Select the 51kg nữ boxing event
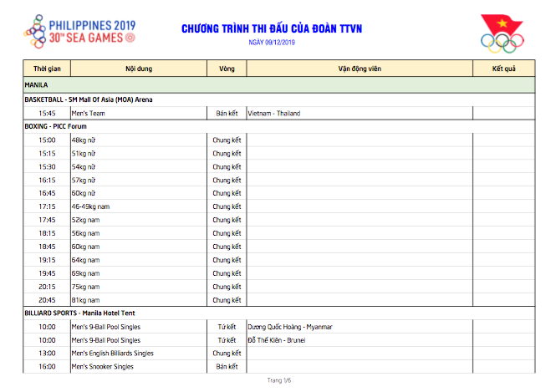556x392 pixels. click(x=139, y=154)
